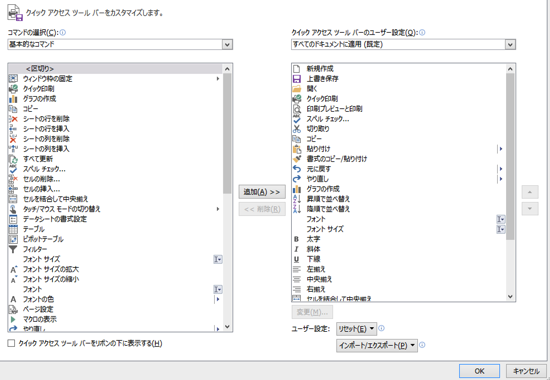Click the フォント サイズの縮小 icon
Viewport: 550px width, 380px height.
(13, 279)
